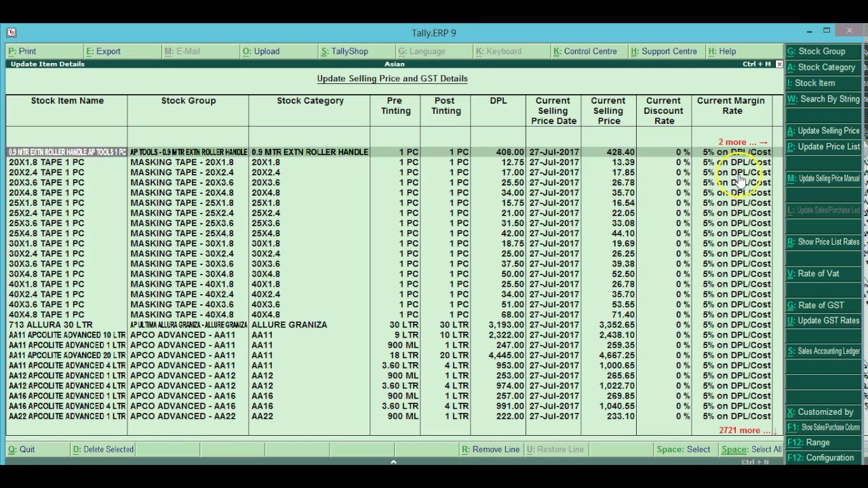The width and height of the screenshot is (868, 488).
Task: Click Update GST Rates button
Action: tap(823, 321)
